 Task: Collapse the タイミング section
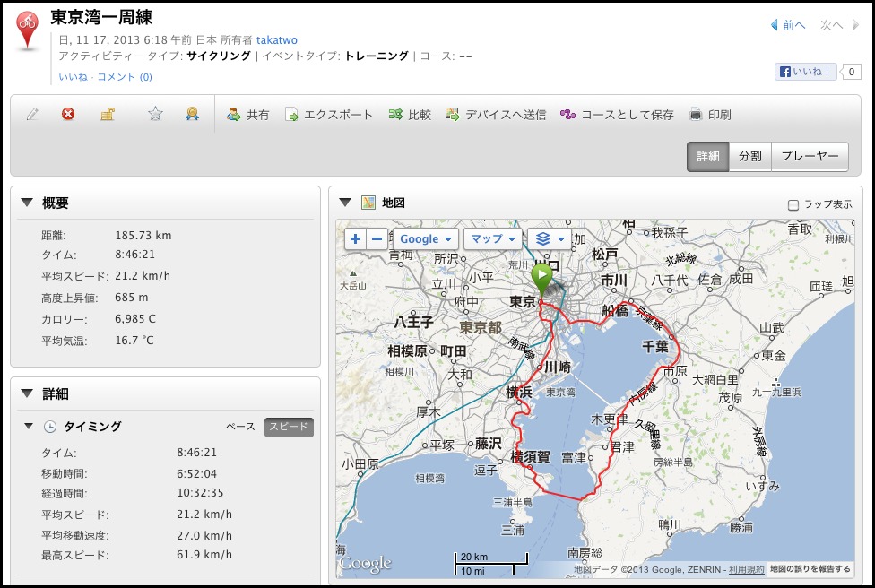point(29,427)
